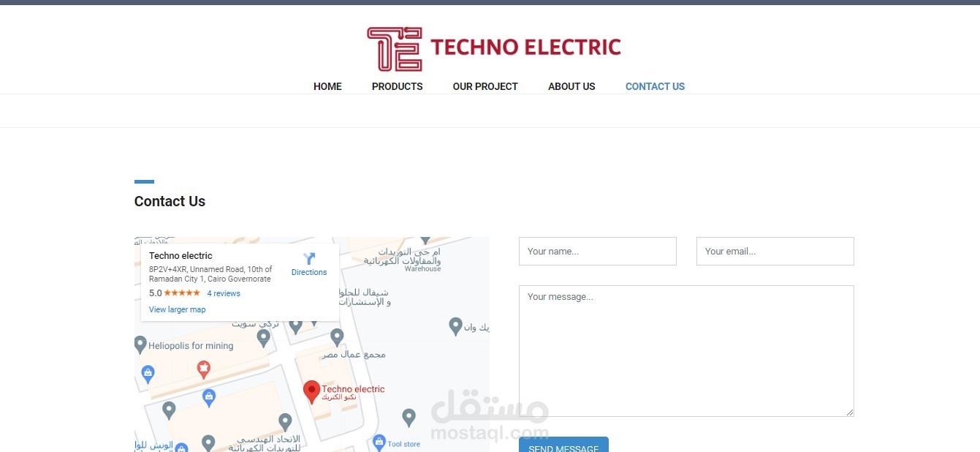Click the Warehouse pin at map top
The image size is (980, 452).
click(x=426, y=241)
